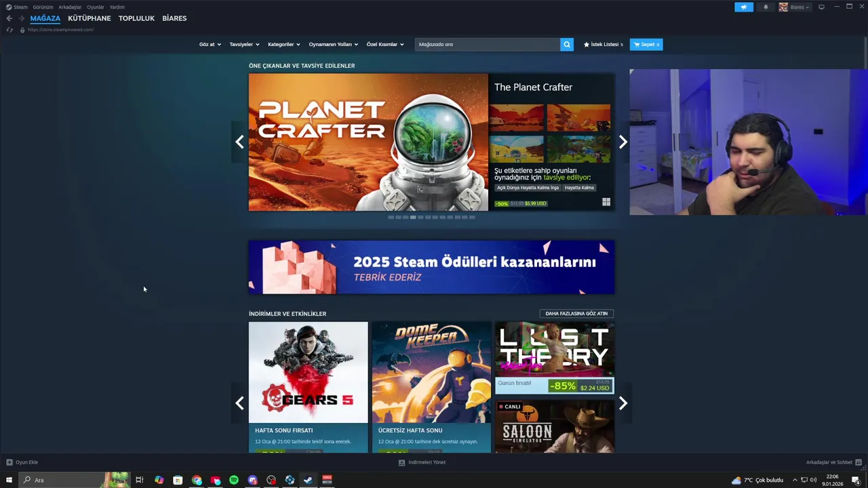868x488 pixels.
Task: Open the 2025 Steam Ödülleri banner
Action: pyautogui.click(x=431, y=267)
